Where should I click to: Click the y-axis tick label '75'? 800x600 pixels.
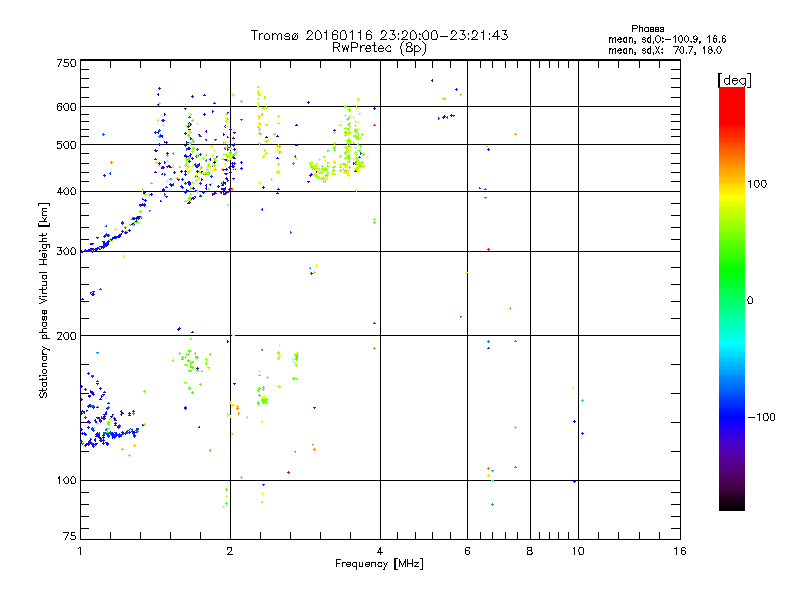70,536
